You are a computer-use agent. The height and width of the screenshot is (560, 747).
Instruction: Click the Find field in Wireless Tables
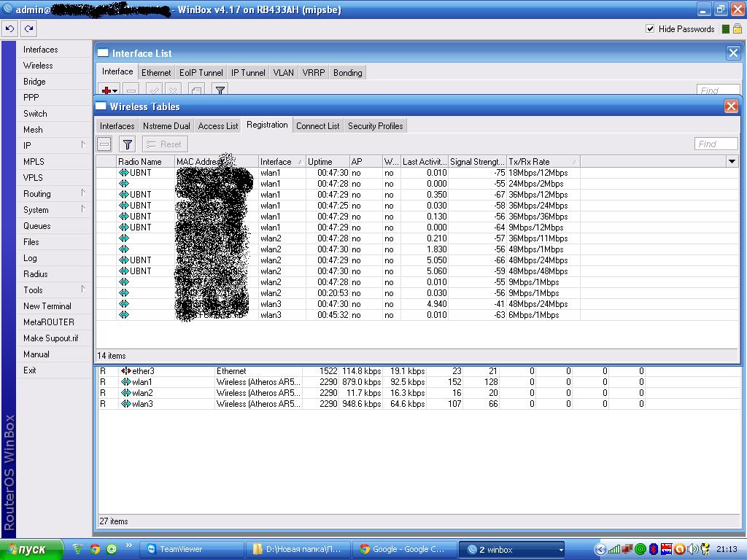716,144
